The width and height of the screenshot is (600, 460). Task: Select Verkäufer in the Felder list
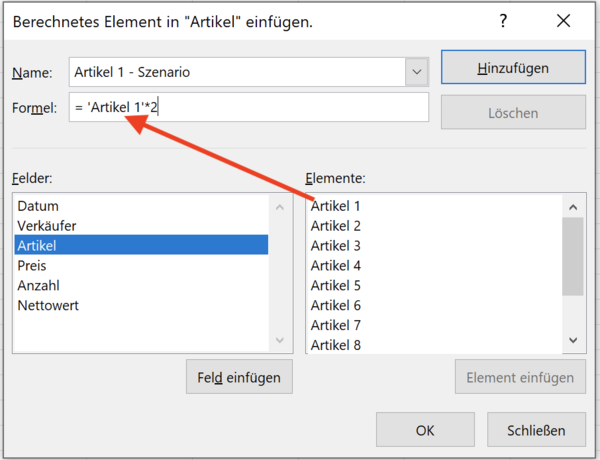tap(47, 226)
